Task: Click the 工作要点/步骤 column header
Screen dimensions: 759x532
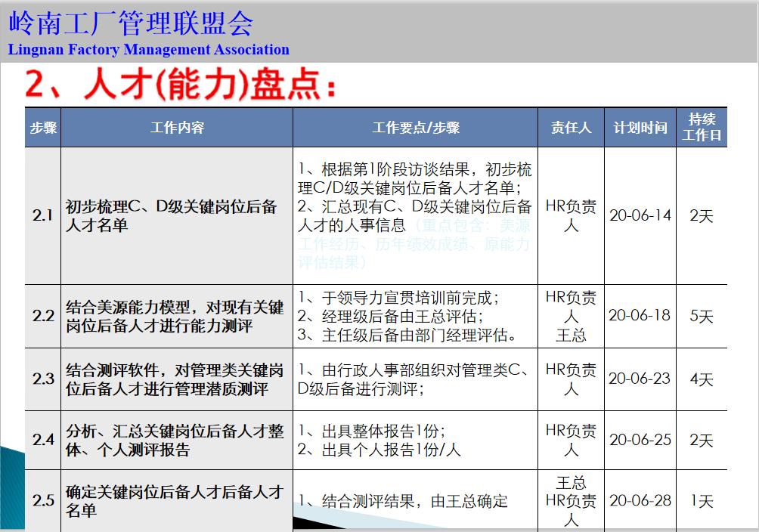Action: coord(414,128)
